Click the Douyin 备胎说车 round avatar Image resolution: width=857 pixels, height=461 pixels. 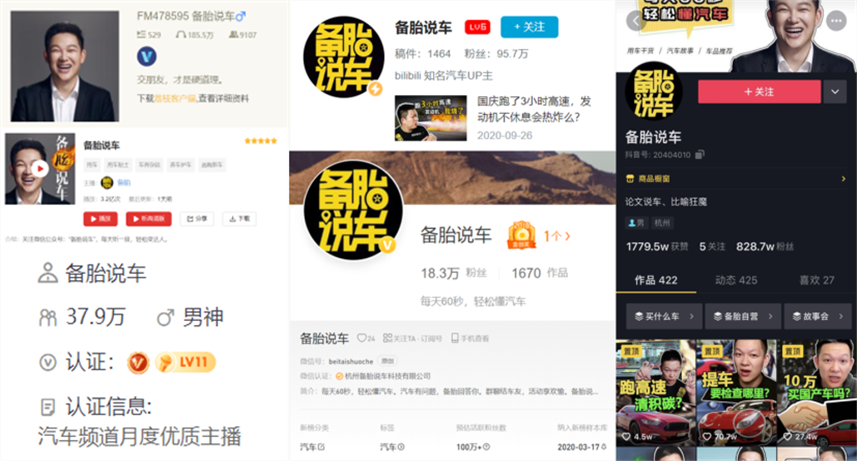653,91
